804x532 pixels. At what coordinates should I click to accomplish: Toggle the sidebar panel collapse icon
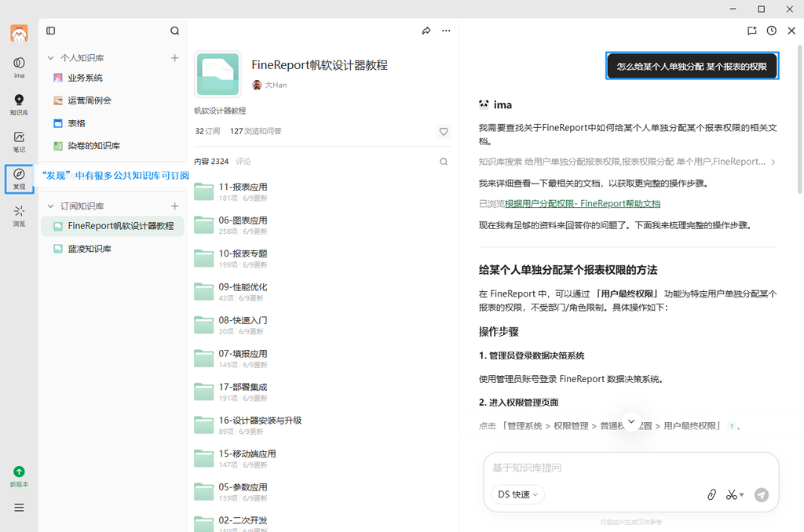tap(51, 31)
